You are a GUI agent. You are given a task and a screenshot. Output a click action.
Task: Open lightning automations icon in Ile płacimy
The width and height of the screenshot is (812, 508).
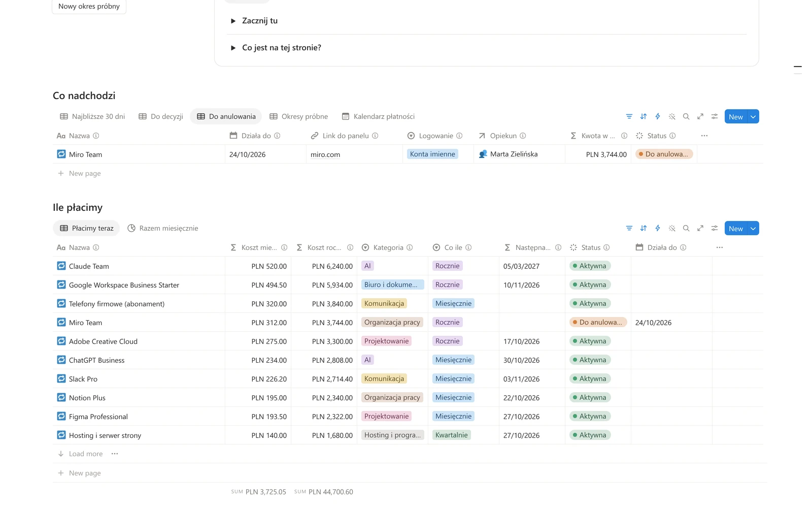pos(658,228)
